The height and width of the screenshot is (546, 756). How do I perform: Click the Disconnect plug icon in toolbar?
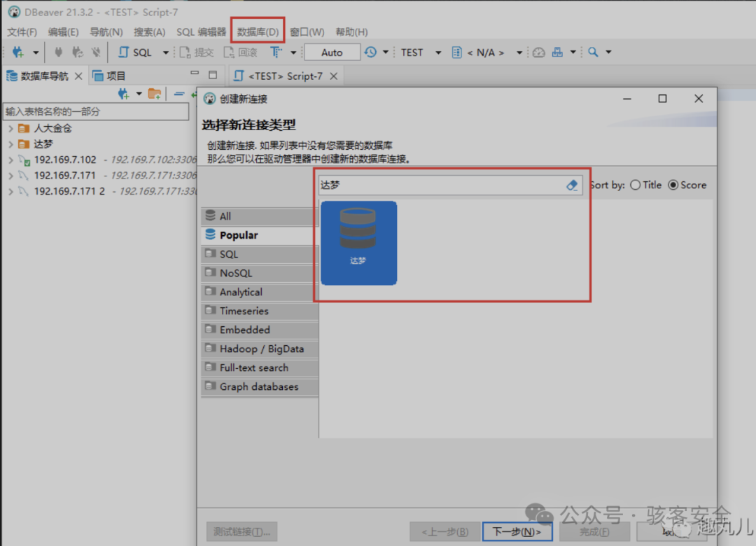pos(96,52)
